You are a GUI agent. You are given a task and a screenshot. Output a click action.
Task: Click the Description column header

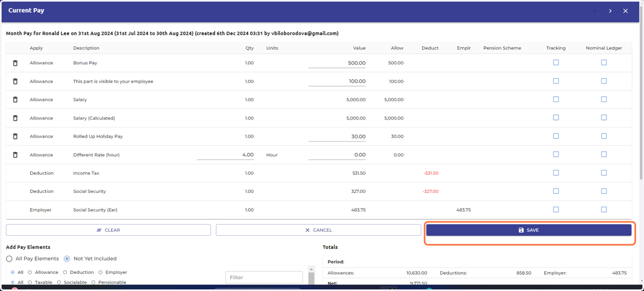click(x=86, y=48)
